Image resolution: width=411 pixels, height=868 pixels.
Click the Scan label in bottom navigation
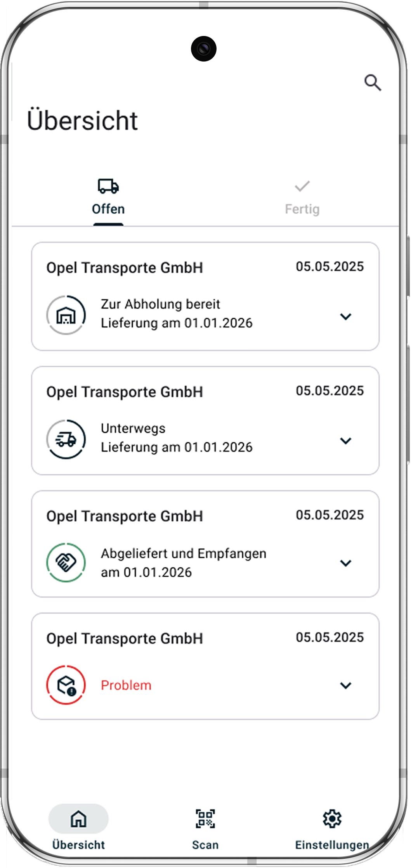coord(205,845)
